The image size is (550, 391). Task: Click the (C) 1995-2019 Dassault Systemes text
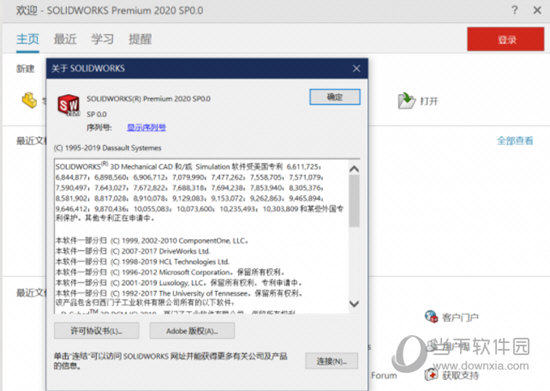pyautogui.click(x=108, y=148)
